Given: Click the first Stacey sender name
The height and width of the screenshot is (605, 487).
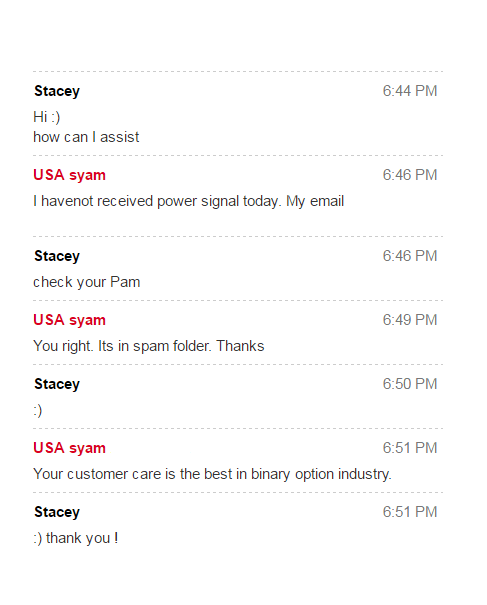Looking at the screenshot, I should pos(57,91).
